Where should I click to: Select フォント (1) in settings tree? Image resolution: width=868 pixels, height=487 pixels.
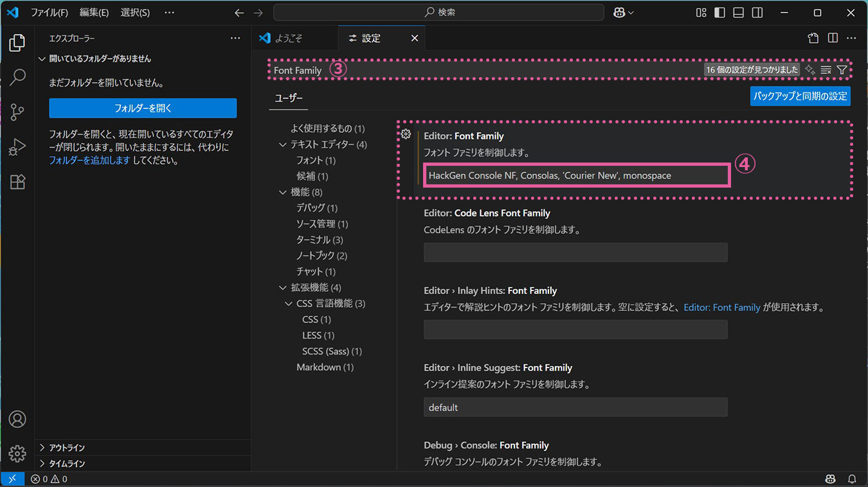[316, 160]
